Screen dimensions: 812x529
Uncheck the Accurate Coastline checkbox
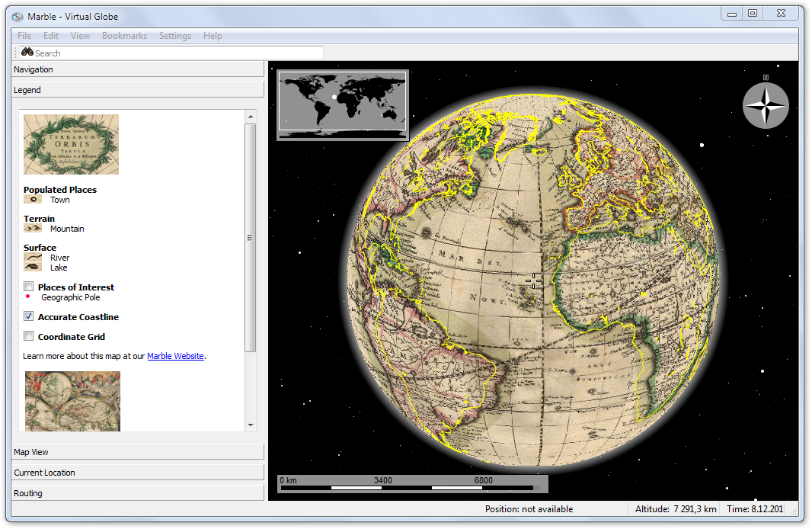[29, 316]
